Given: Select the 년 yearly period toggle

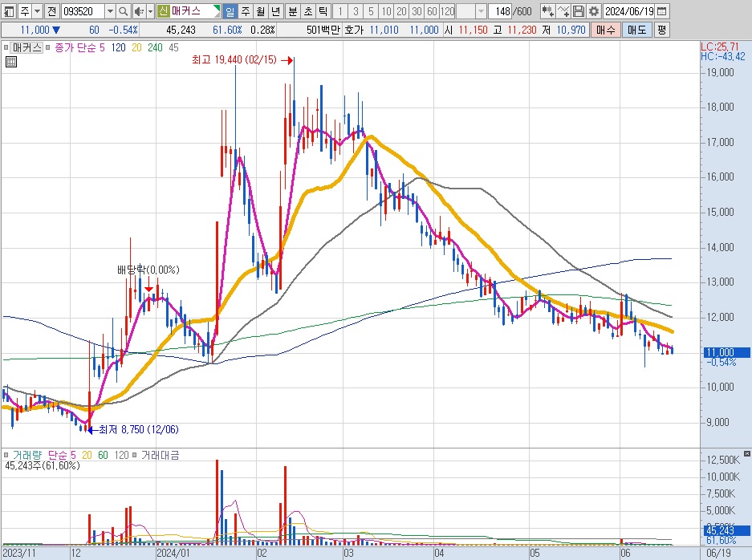Looking at the screenshot, I should tap(276, 11).
